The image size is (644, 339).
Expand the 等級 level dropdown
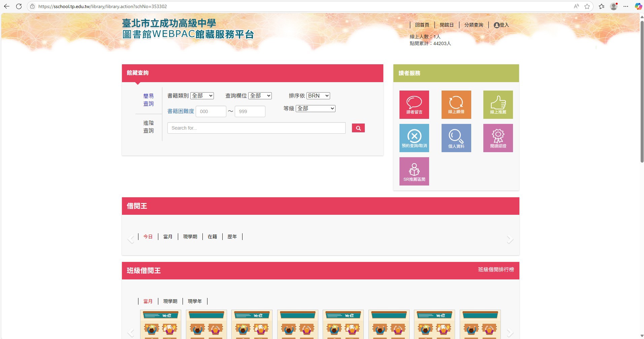tap(315, 108)
